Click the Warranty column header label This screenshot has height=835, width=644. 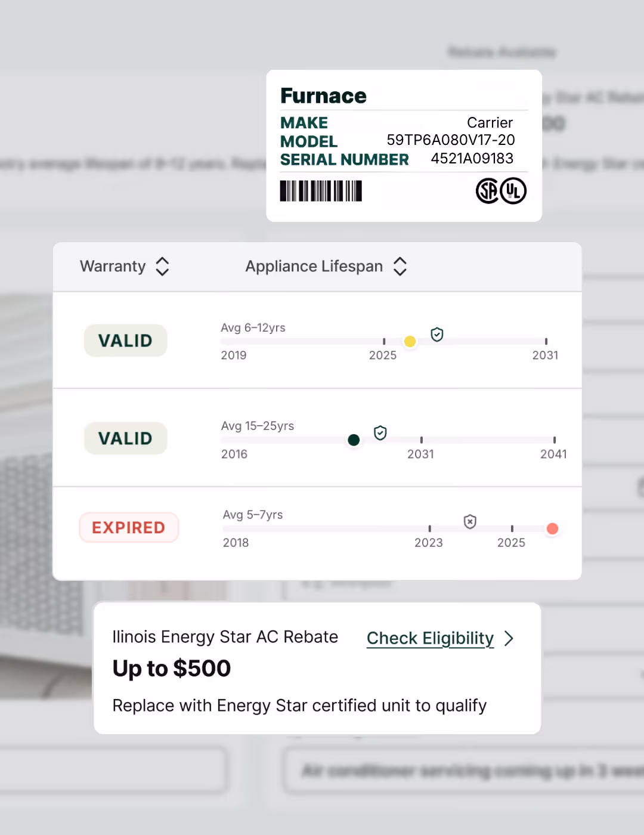click(113, 267)
